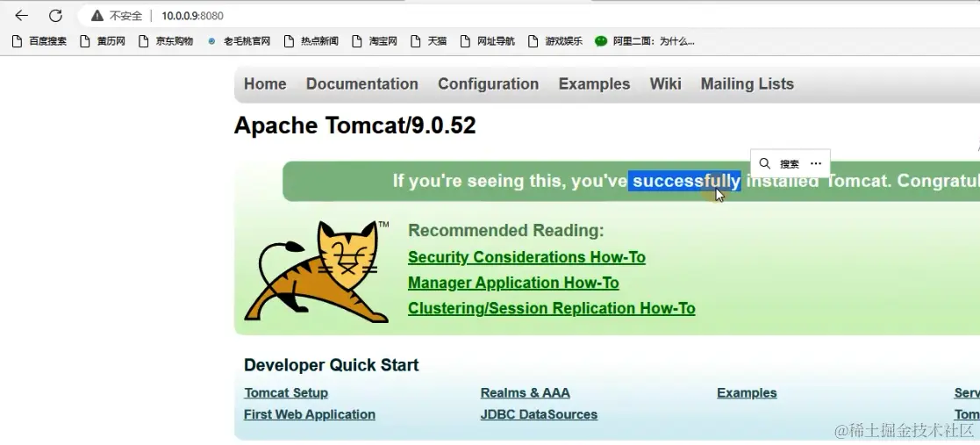Go back with the browser back arrow
Screen dimensions: 980x445
(21, 16)
